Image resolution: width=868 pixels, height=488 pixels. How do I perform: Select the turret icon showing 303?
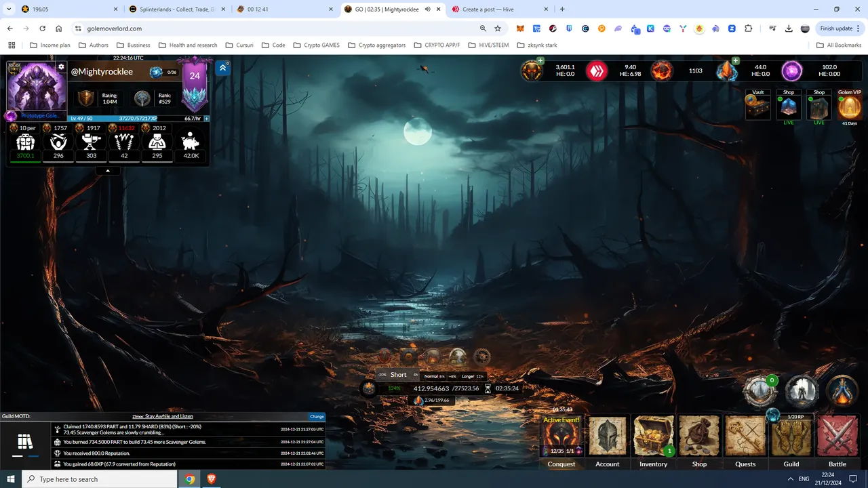click(x=92, y=142)
